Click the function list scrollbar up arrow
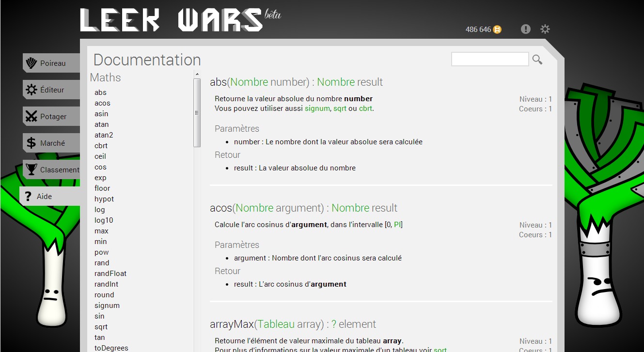Image resolution: width=644 pixels, height=352 pixels. (197, 74)
